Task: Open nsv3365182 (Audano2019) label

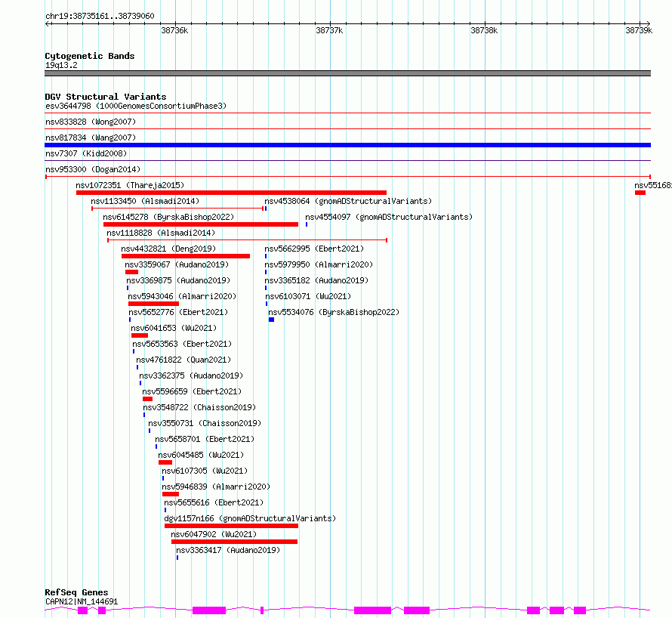Action: (x=316, y=280)
